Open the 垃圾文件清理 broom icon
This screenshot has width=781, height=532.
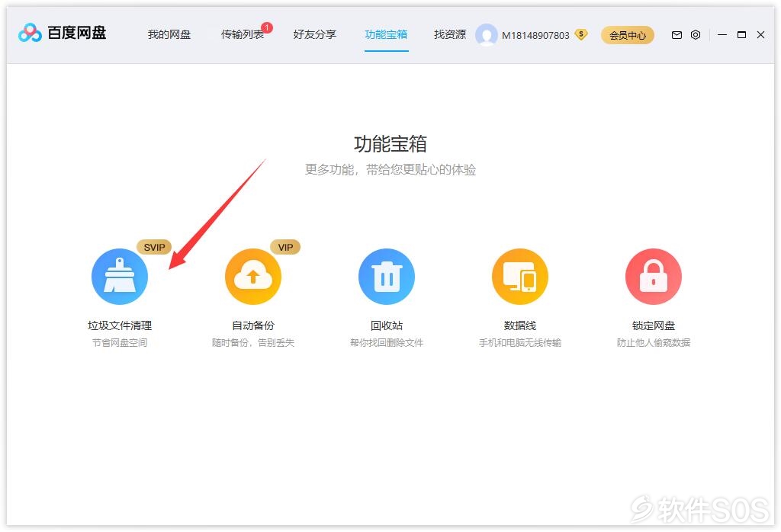(120, 276)
